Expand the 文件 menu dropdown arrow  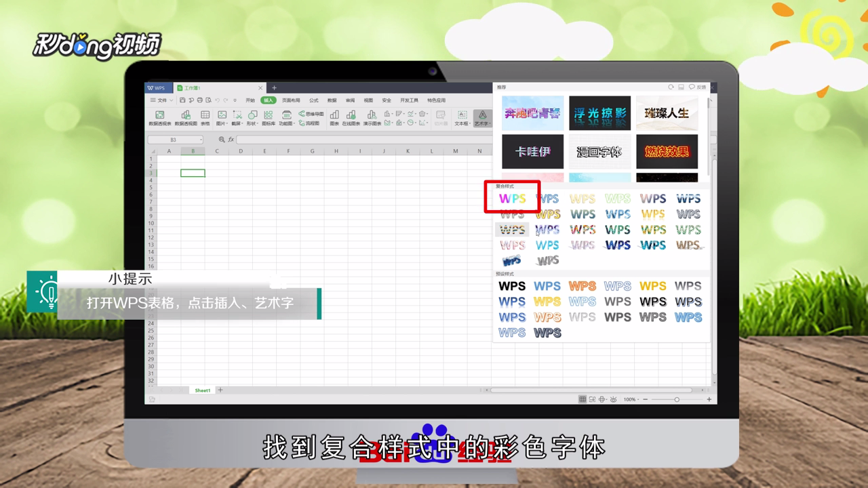point(171,100)
